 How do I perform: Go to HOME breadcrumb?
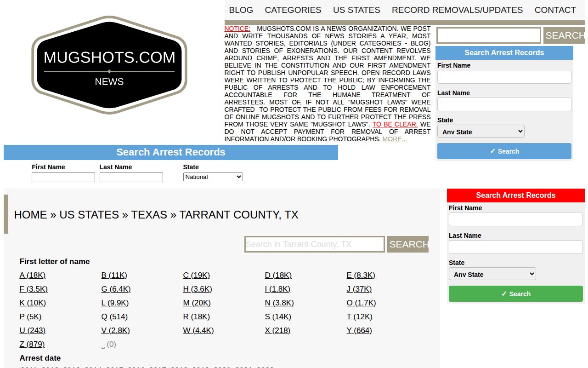pos(31,215)
